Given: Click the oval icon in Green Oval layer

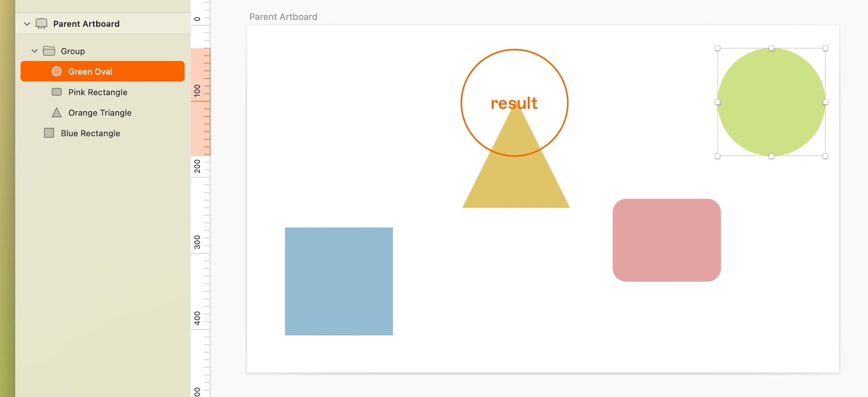Looking at the screenshot, I should [x=57, y=71].
